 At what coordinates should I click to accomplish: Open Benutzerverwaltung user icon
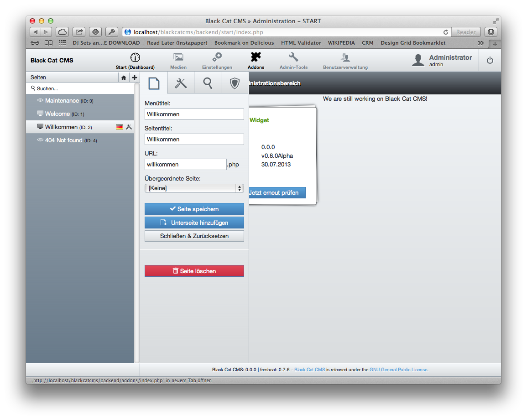click(345, 57)
